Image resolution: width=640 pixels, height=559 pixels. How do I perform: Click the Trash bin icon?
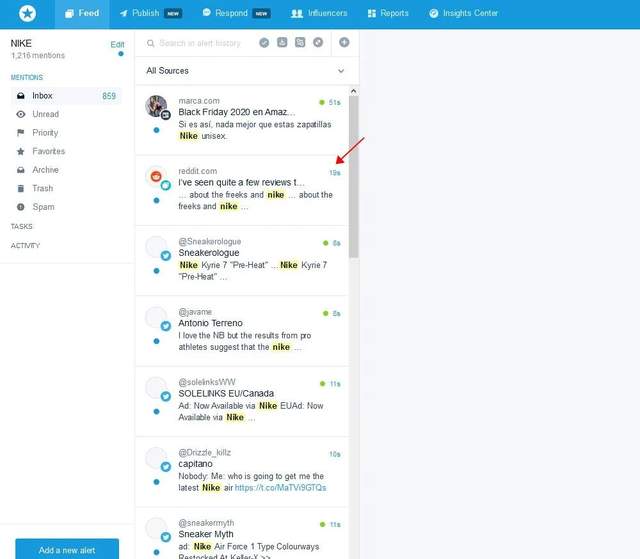point(20,189)
